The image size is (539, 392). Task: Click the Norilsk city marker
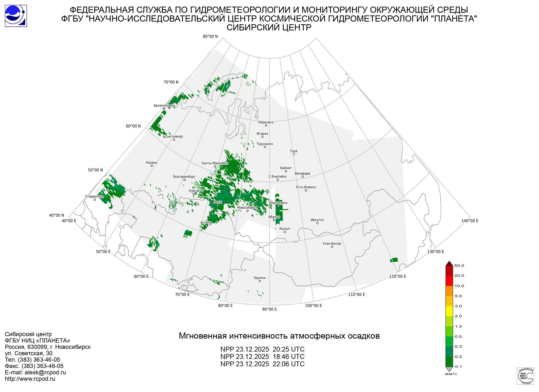point(266,125)
